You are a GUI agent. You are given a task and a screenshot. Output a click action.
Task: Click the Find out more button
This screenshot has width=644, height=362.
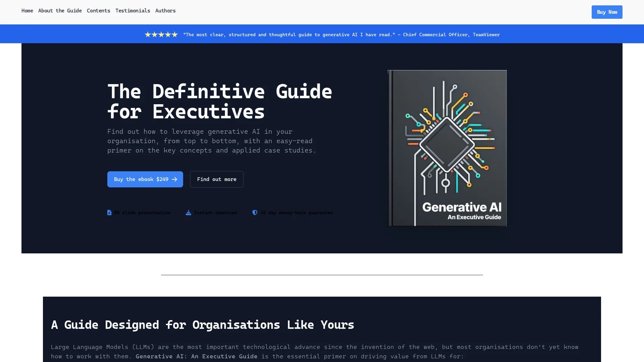(217, 179)
